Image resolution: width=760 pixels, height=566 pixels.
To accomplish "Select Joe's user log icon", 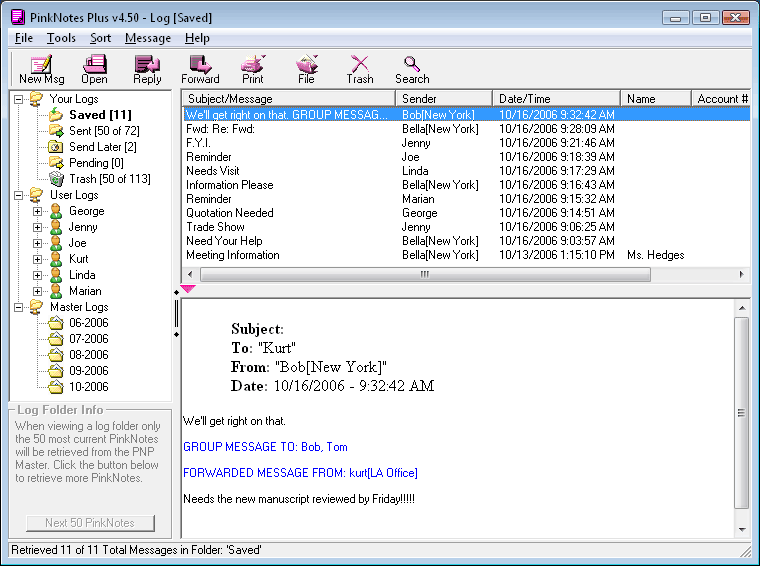I will click(x=56, y=243).
